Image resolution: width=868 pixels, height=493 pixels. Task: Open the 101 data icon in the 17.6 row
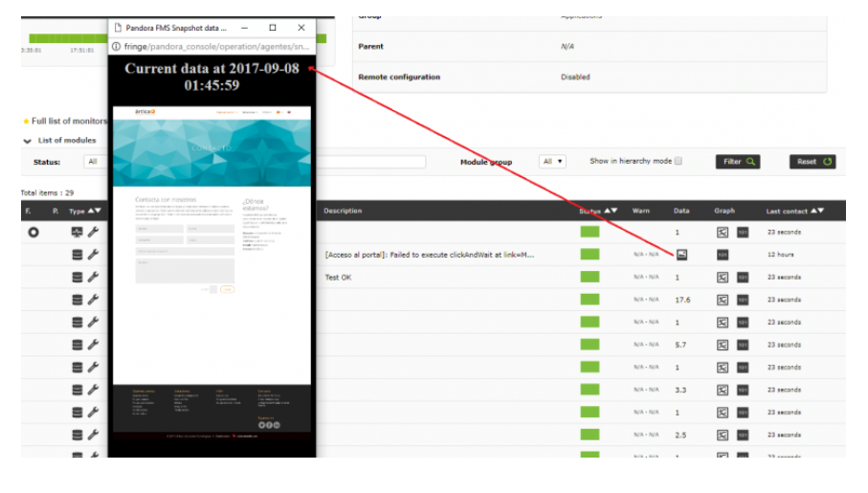743,300
